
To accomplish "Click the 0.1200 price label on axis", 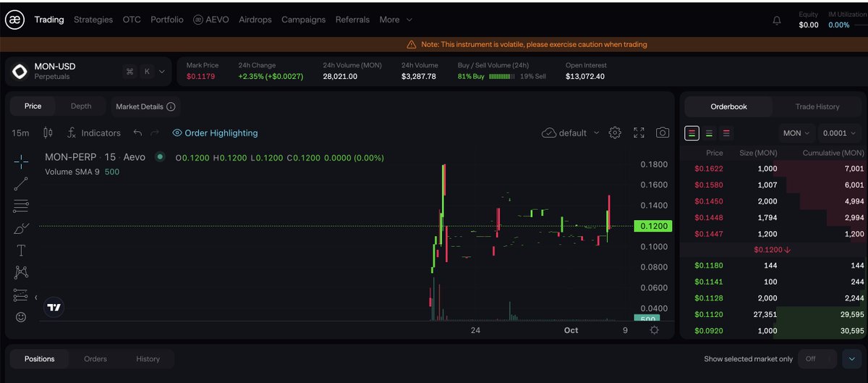I will (x=652, y=227).
